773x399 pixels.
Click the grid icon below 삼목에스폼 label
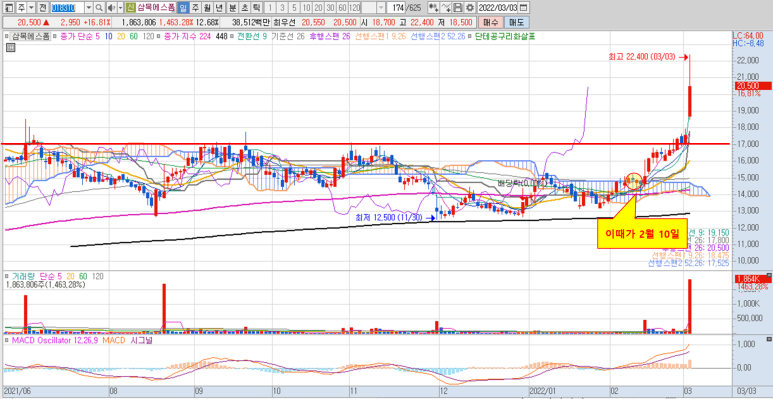(10, 47)
